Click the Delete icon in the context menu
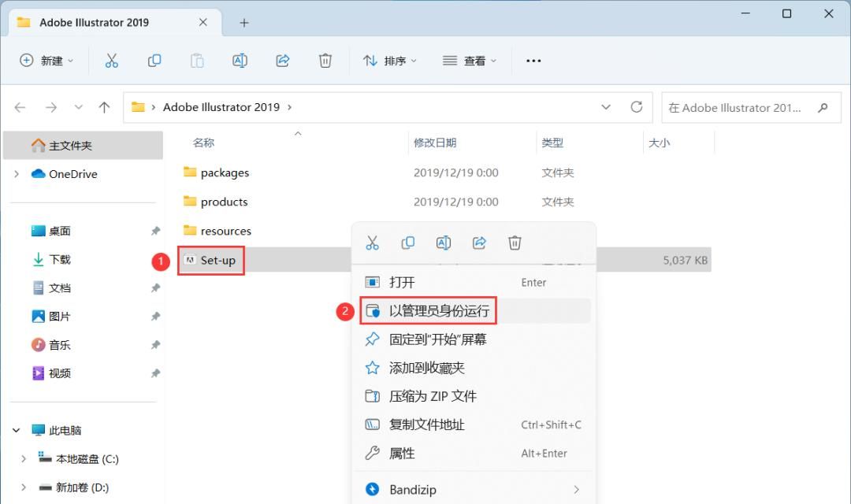Image resolution: width=851 pixels, height=504 pixels. point(515,243)
